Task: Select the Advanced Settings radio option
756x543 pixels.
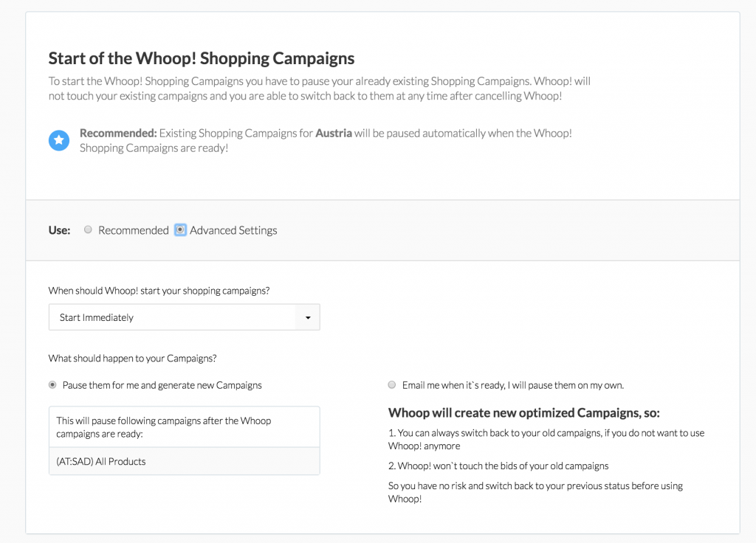Action: (x=180, y=230)
